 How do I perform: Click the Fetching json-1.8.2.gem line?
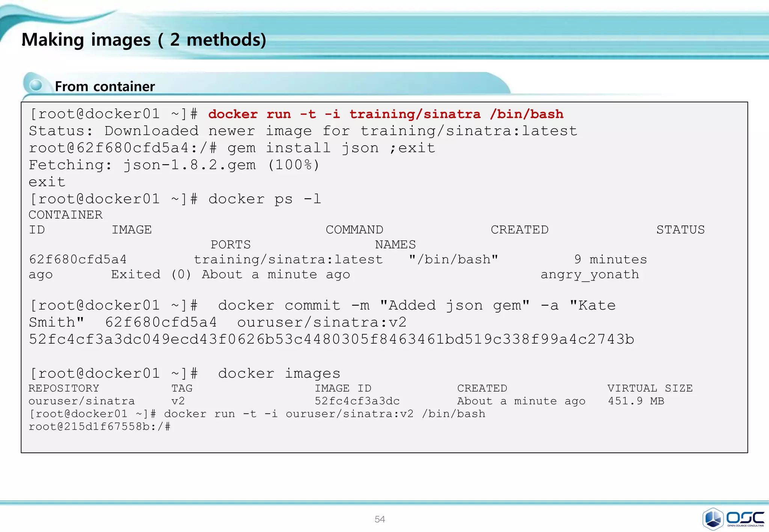(174, 165)
